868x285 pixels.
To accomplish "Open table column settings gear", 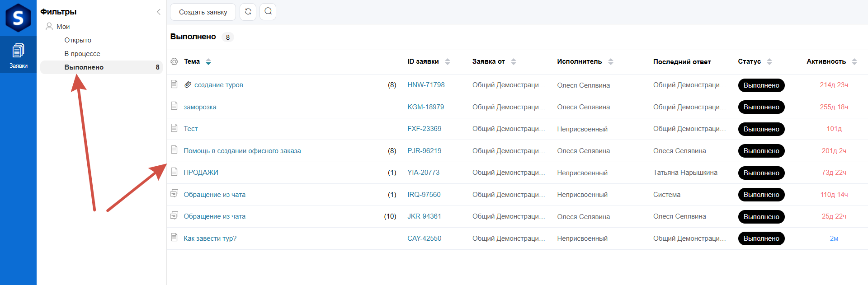I will click(174, 61).
